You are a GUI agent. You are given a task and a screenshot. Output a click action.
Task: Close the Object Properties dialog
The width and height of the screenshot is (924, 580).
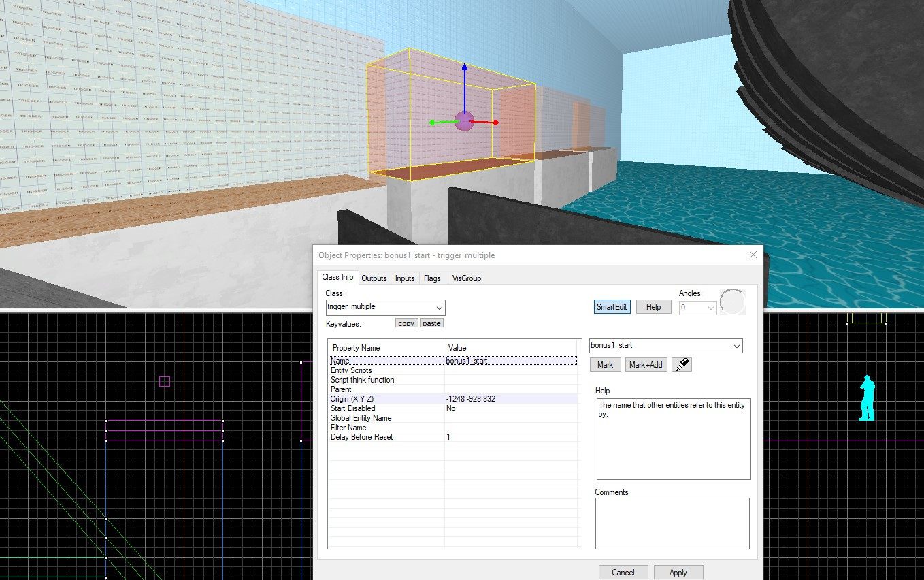[753, 255]
